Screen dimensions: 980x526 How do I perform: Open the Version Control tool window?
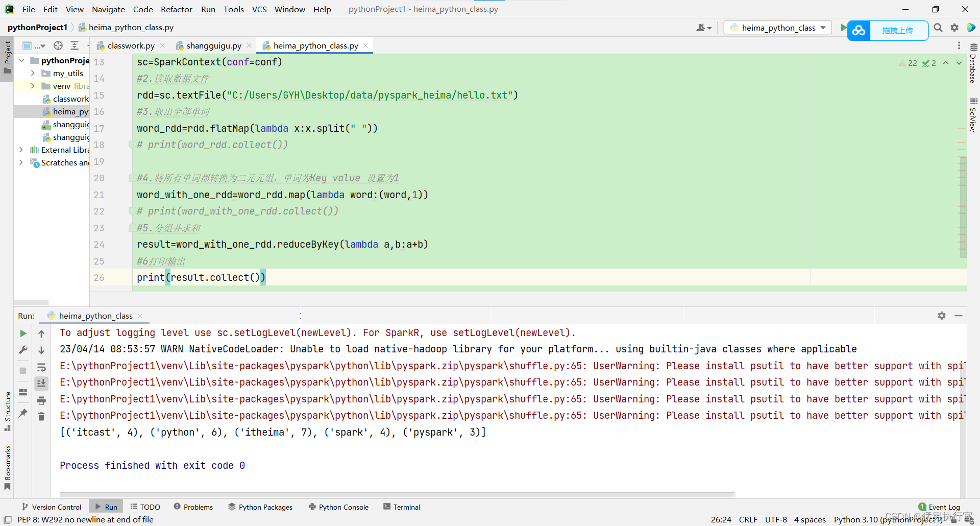[52, 507]
